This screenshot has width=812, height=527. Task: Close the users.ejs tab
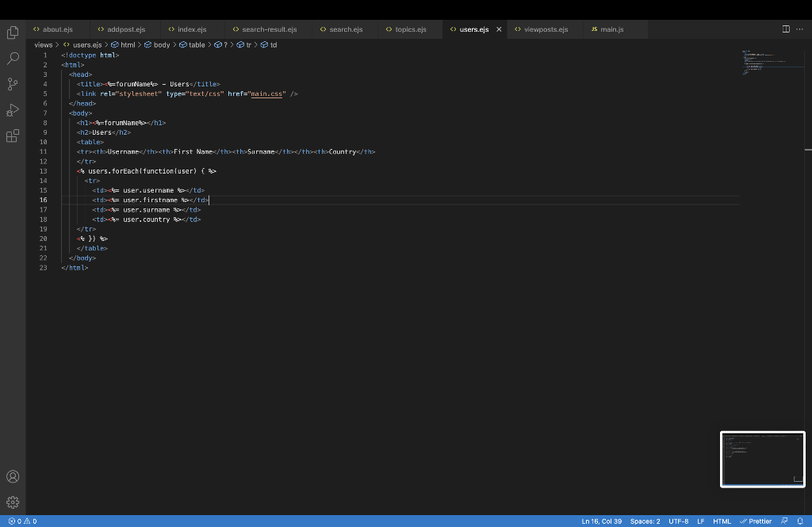point(499,29)
